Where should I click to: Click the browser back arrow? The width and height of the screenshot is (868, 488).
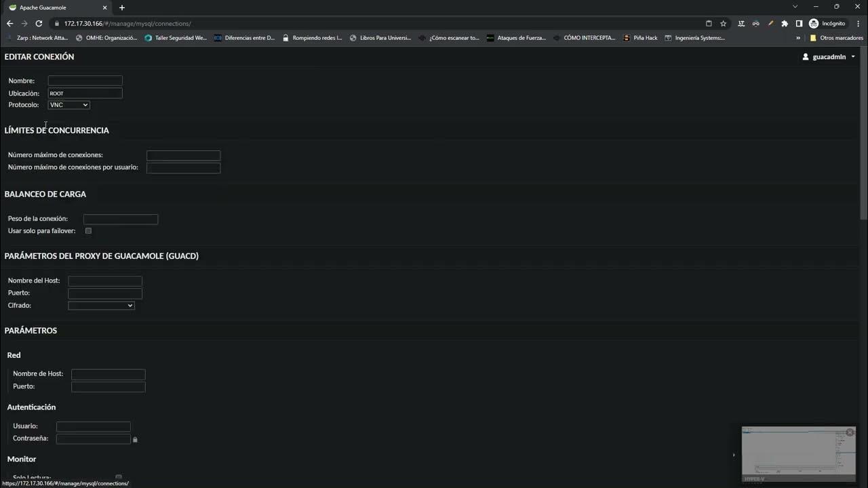coord(9,23)
